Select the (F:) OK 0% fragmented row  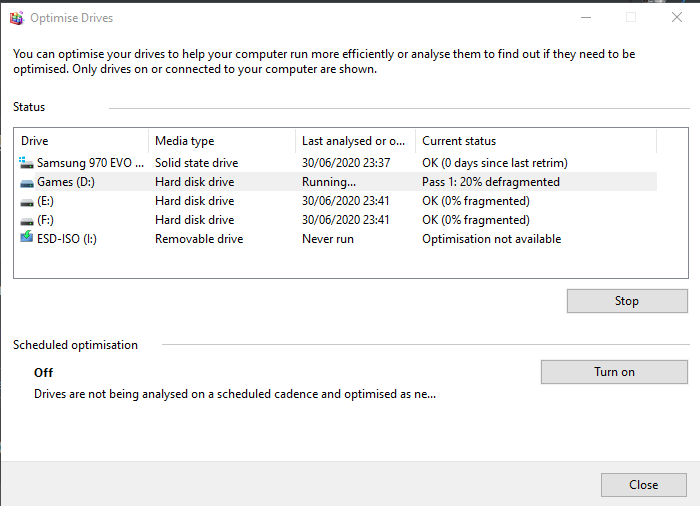pyautogui.click(x=475, y=220)
